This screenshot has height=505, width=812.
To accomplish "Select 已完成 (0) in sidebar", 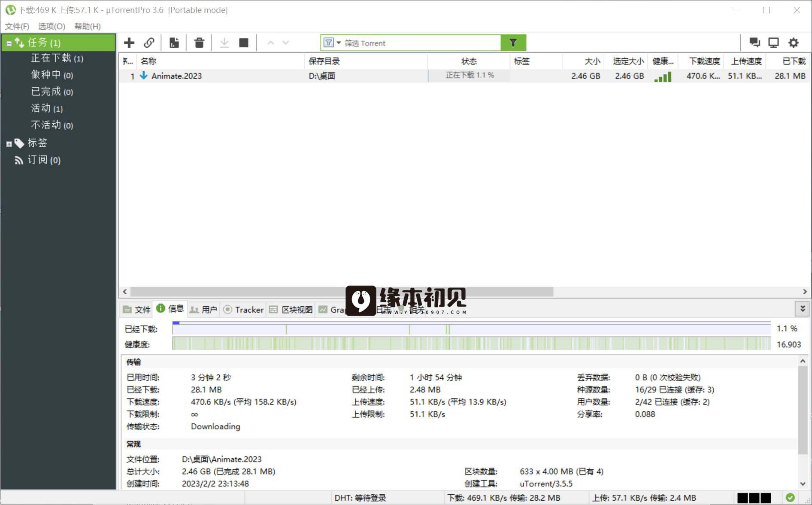I will pos(52,91).
